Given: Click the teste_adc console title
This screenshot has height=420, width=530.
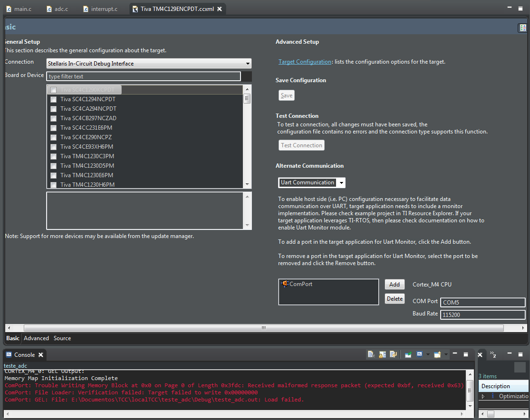Looking at the screenshot, I should (x=15, y=365).
